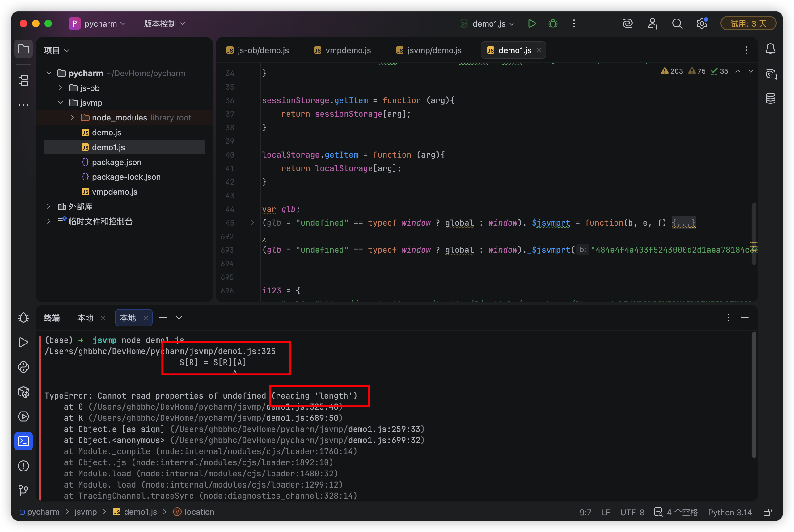Open the Problems tool window icon
Viewport: 794px width, 532px height.
pyautogui.click(x=23, y=466)
